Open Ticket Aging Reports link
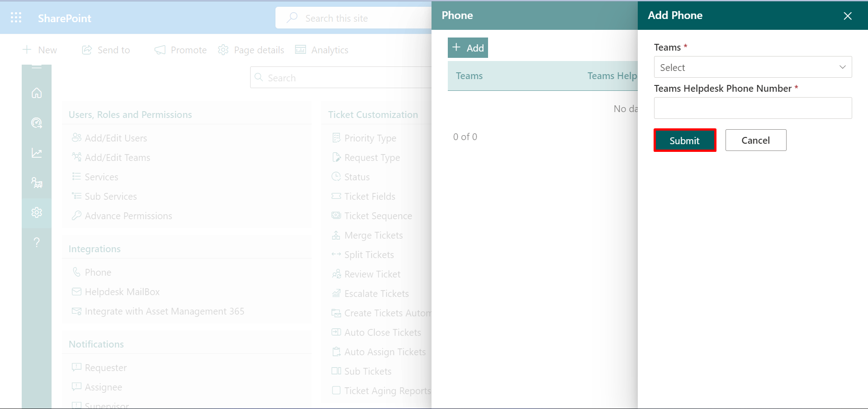868x409 pixels. (388, 390)
